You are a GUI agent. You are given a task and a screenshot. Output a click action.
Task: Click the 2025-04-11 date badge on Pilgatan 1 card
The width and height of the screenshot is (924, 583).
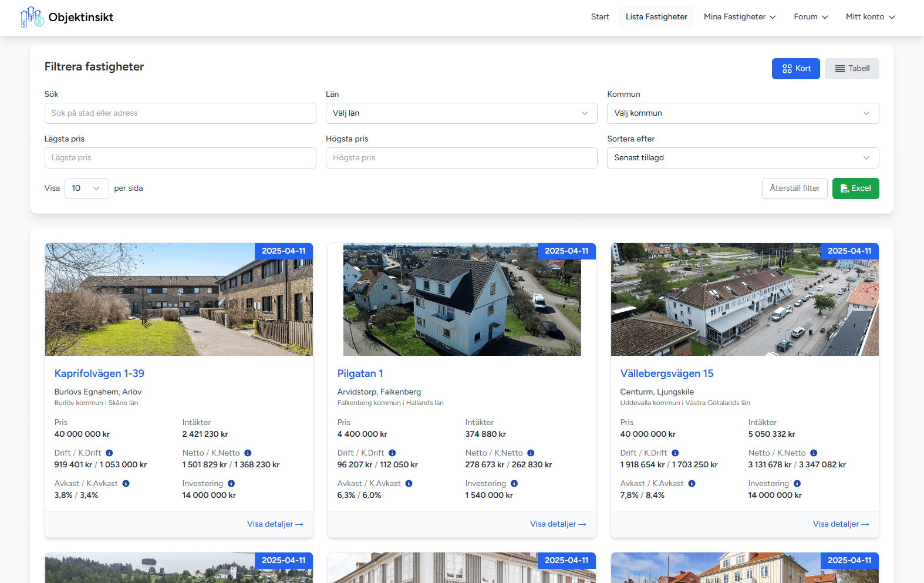click(566, 251)
